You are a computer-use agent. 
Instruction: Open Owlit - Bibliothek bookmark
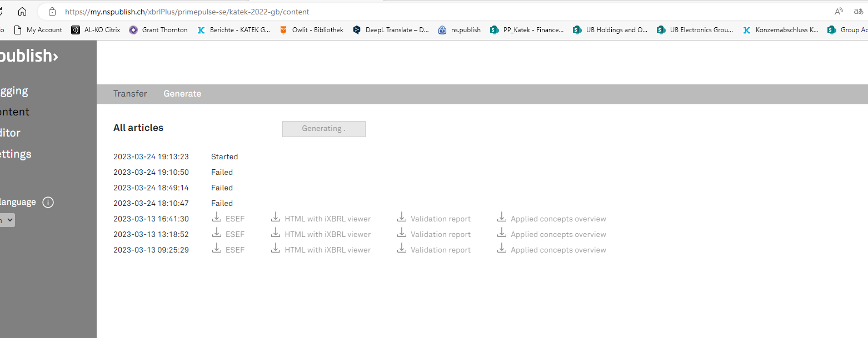tap(311, 30)
